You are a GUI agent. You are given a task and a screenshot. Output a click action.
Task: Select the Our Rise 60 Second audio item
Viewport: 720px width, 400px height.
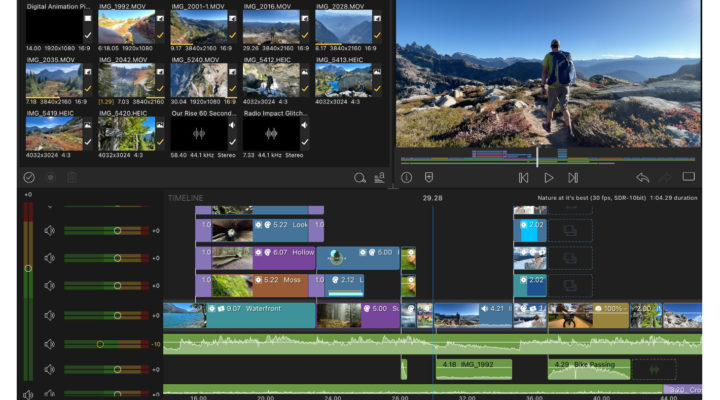point(199,134)
